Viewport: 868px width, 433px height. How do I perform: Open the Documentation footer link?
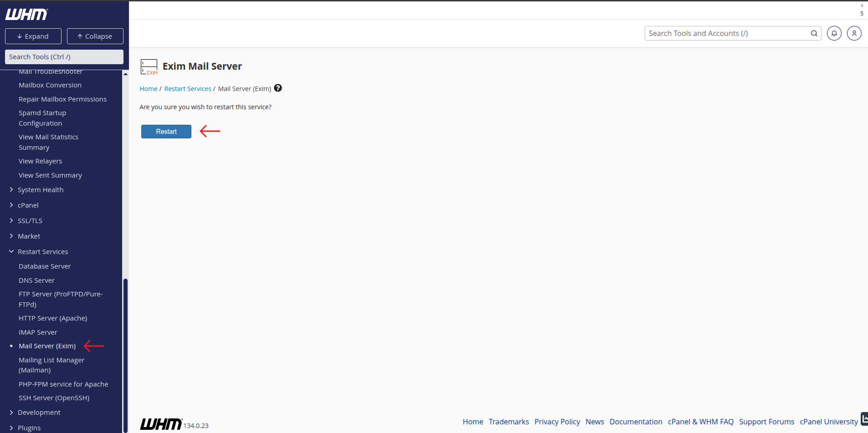[636, 422]
